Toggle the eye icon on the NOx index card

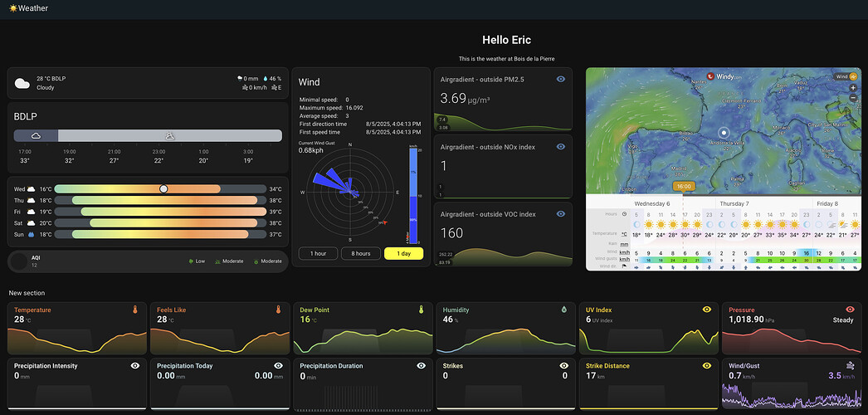561,147
